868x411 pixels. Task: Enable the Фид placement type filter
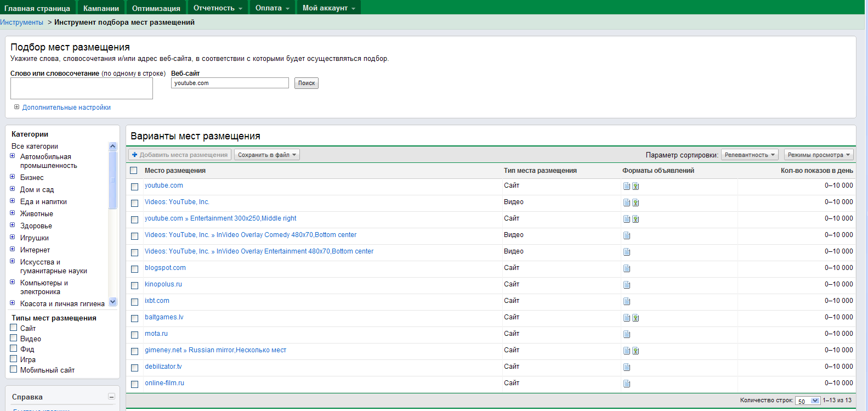click(14, 348)
